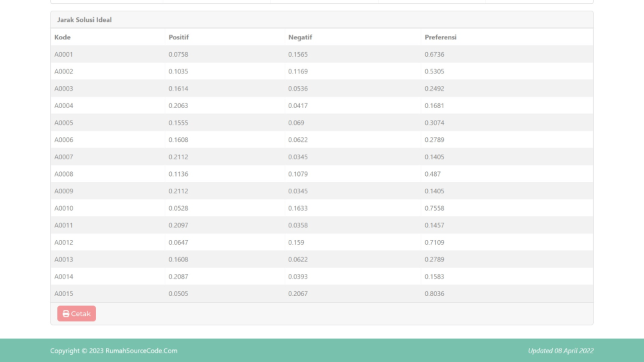Click Negatif value 0.069
The width and height of the screenshot is (644, 362).
tap(296, 123)
